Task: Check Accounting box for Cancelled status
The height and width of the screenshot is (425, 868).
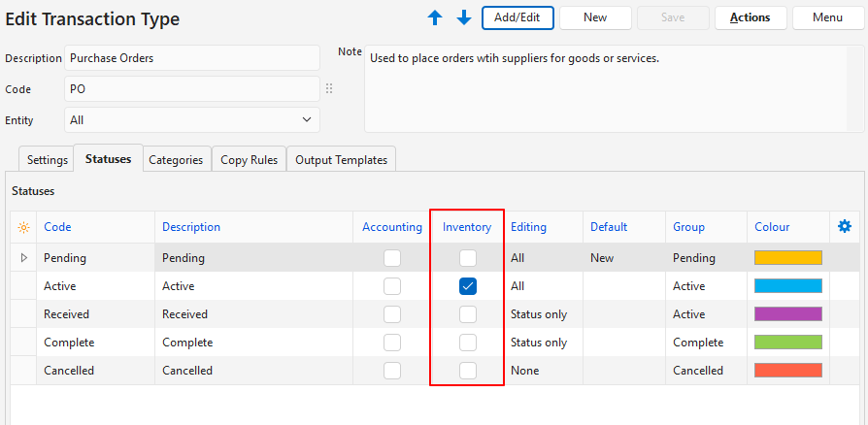Action: point(392,371)
